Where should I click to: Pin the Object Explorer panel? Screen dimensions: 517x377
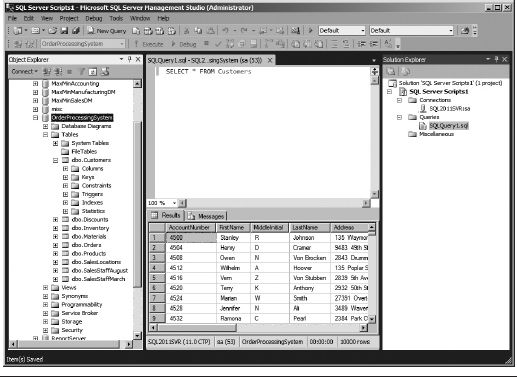[130, 59]
